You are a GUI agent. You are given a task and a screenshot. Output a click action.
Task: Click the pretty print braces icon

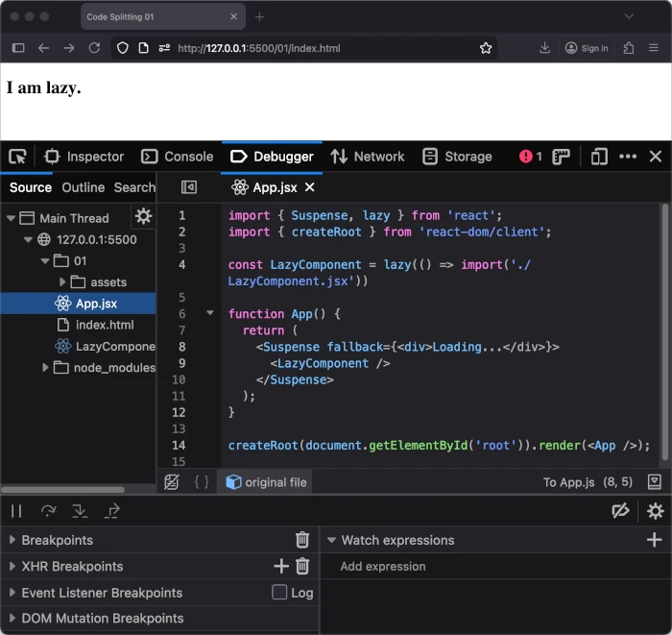[202, 482]
